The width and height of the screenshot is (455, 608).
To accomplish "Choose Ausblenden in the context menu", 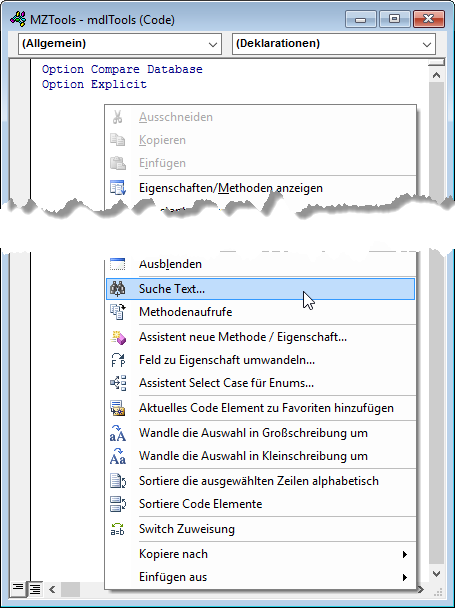I will tap(260, 264).
